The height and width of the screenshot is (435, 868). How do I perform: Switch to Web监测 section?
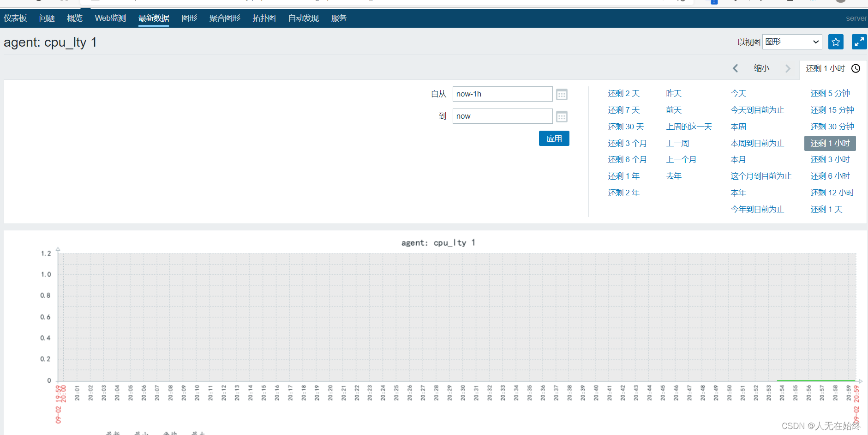click(x=110, y=18)
